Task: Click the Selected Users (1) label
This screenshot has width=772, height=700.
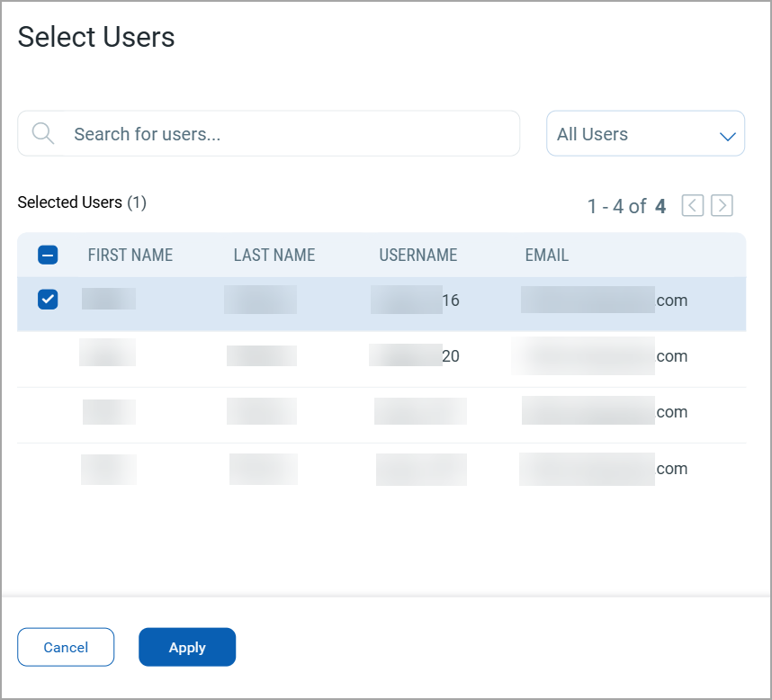Action: point(82,202)
